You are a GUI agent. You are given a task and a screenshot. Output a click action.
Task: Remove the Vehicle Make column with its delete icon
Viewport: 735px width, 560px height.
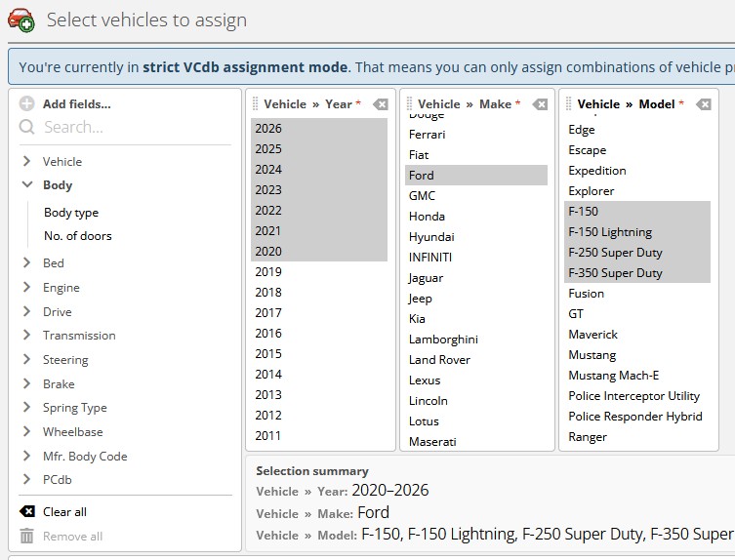coord(540,104)
